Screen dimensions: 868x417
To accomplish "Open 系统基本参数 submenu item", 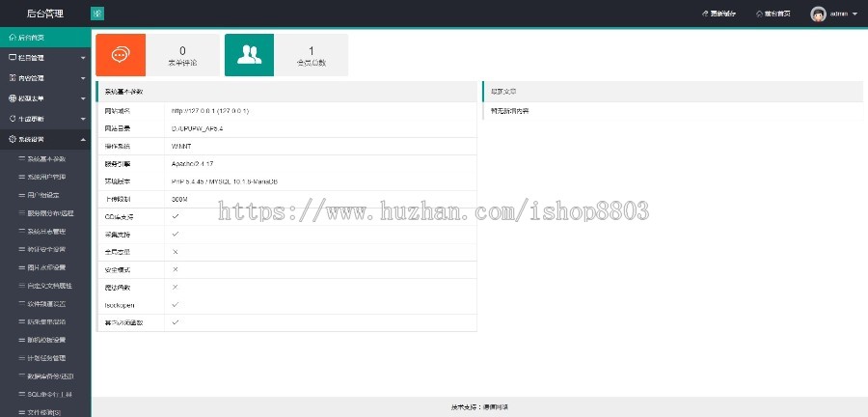I will click(x=45, y=159).
